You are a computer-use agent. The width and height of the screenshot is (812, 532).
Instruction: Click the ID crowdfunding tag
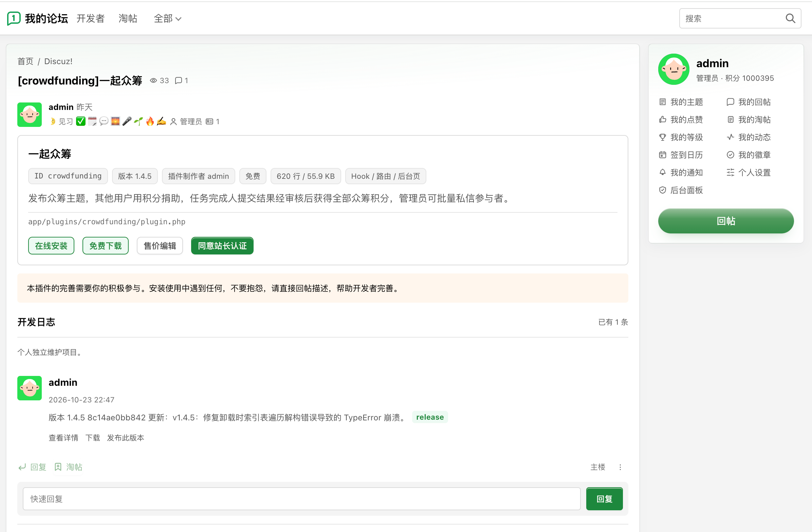click(x=68, y=176)
